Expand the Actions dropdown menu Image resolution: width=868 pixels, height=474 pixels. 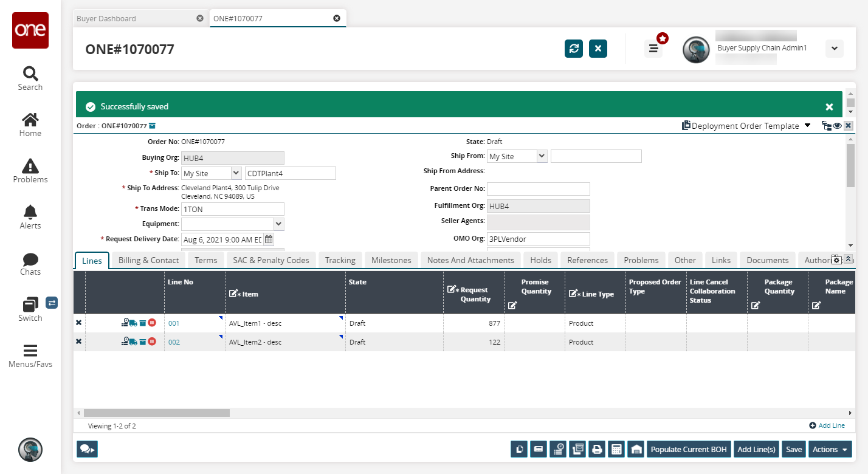pos(830,450)
